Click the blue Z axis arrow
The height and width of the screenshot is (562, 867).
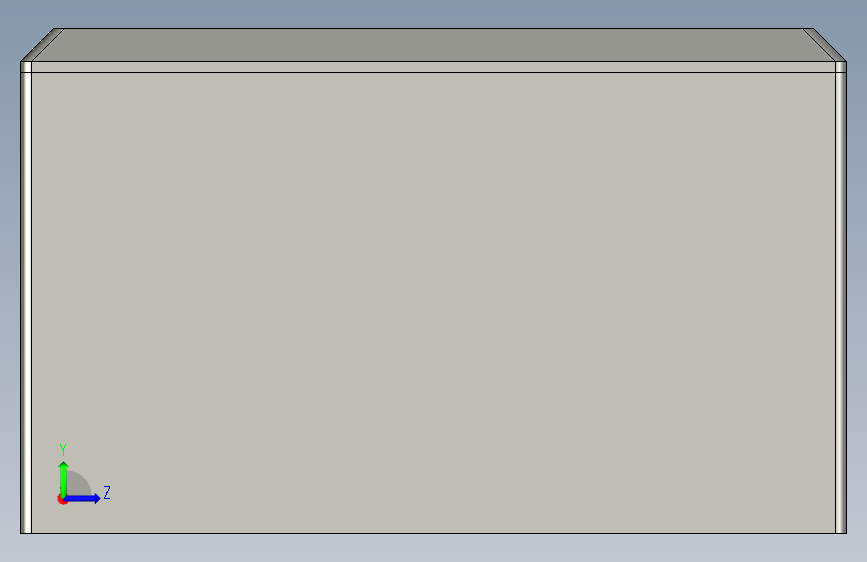[x=83, y=498]
